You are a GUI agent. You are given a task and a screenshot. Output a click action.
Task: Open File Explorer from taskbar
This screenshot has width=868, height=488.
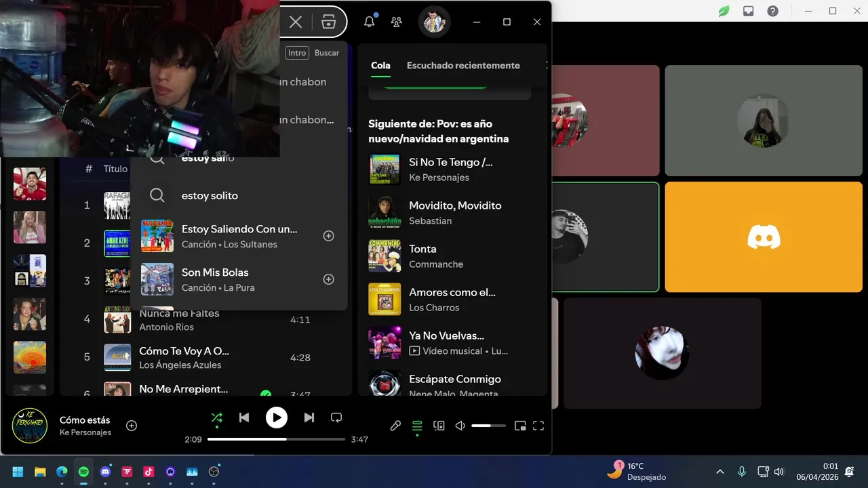coord(40,472)
